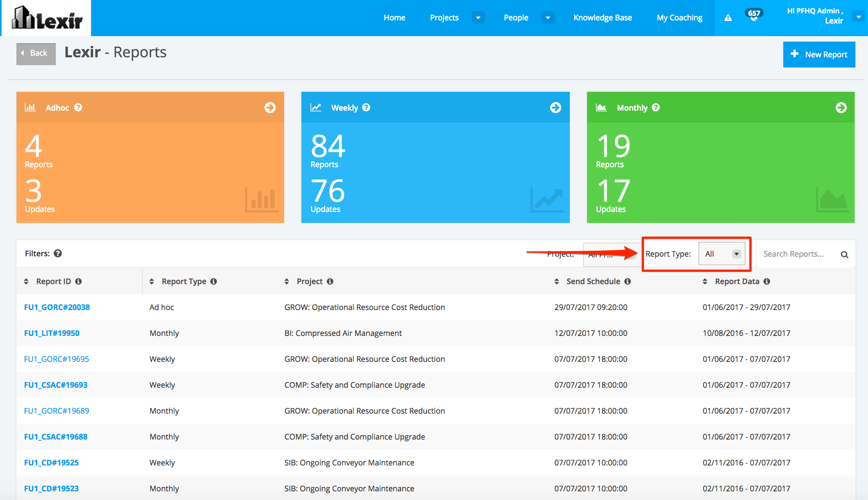
Task: Go to Knowledge Base menu
Action: pos(603,18)
